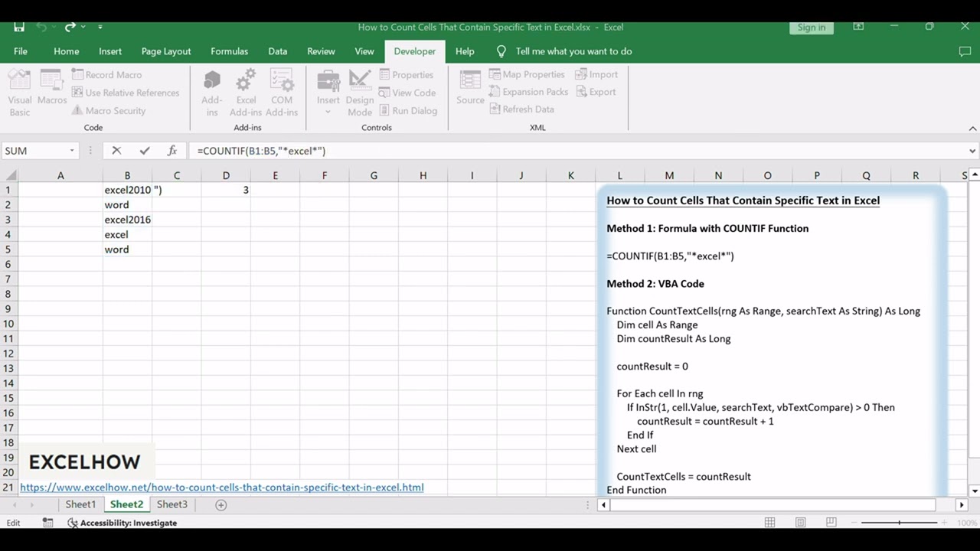
Task: Select row 7 header
Action: (8, 279)
